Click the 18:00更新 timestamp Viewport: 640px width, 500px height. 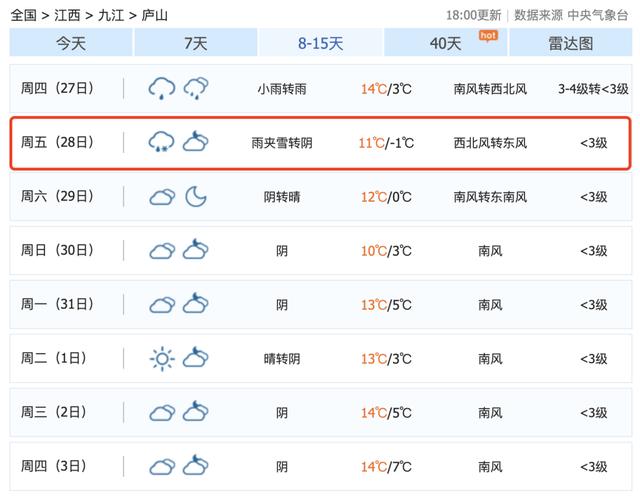tap(473, 16)
